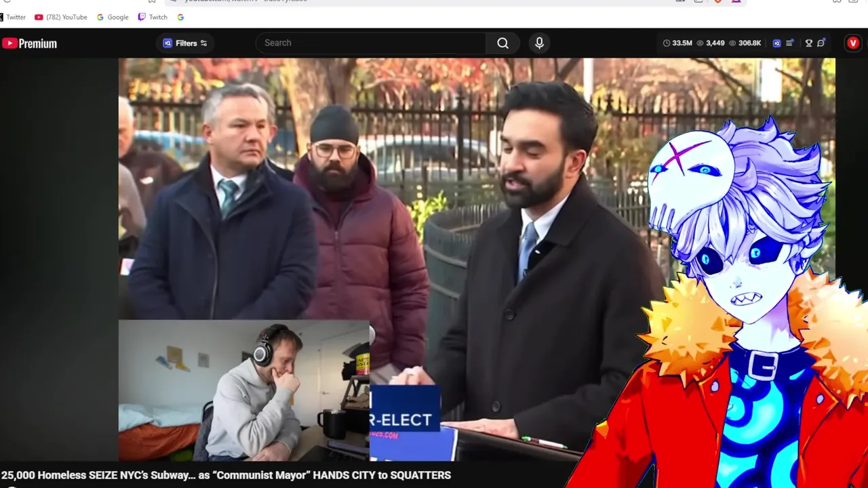Click the video title about NYC subway

(226, 475)
